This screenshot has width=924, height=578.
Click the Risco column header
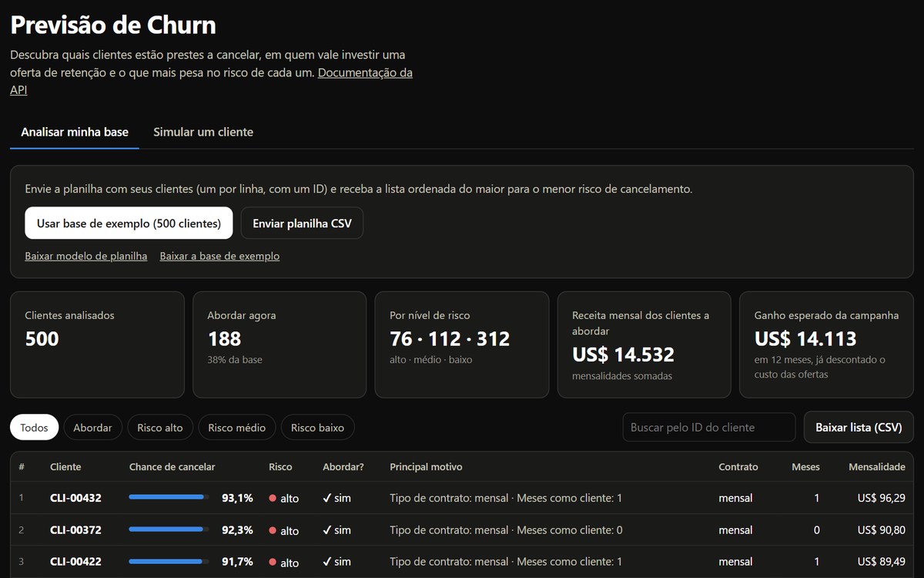point(280,467)
